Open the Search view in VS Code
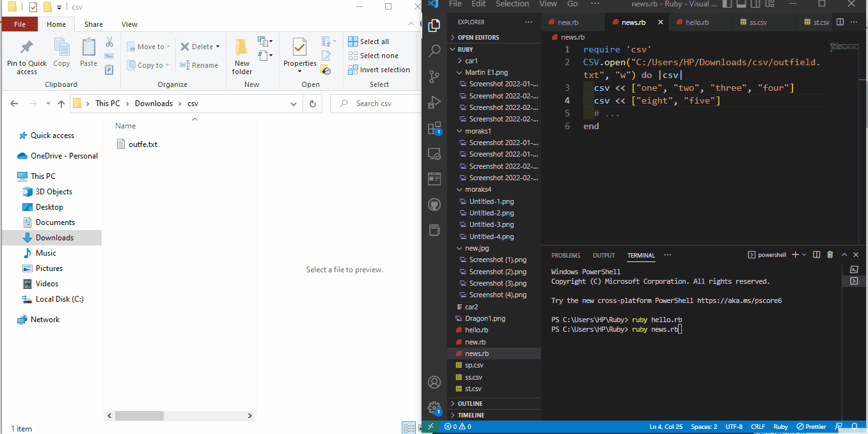 click(434, 50)
